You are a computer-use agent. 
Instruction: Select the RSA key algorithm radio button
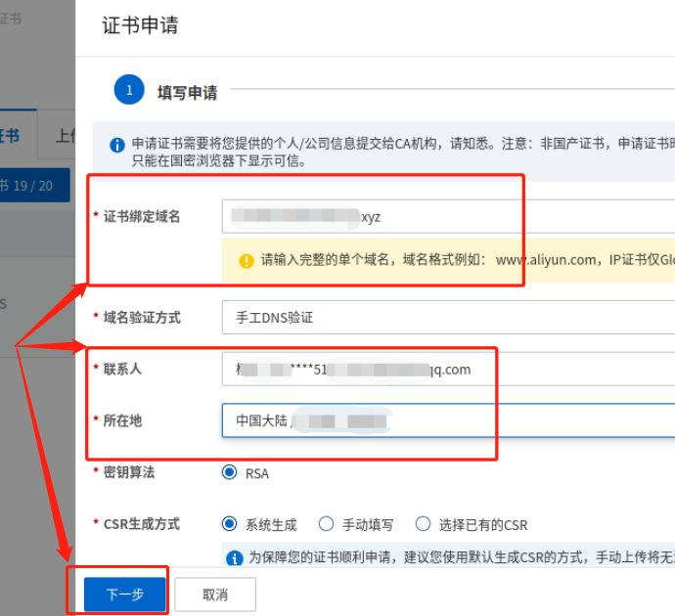230,473
